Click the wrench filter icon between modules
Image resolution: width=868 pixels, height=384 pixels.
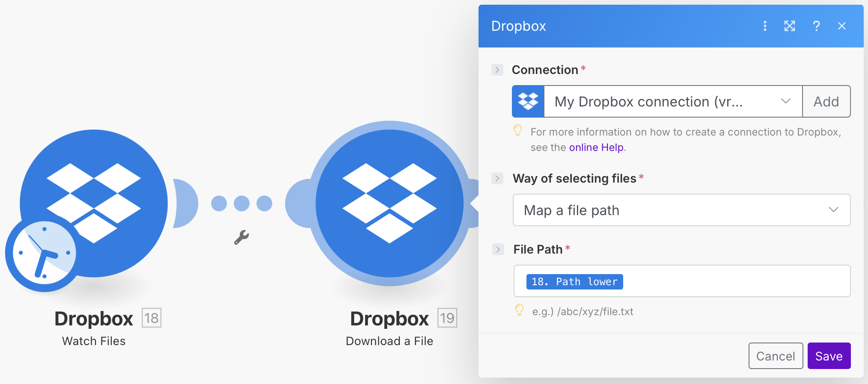pyautogui.click(x=241, y=237)
